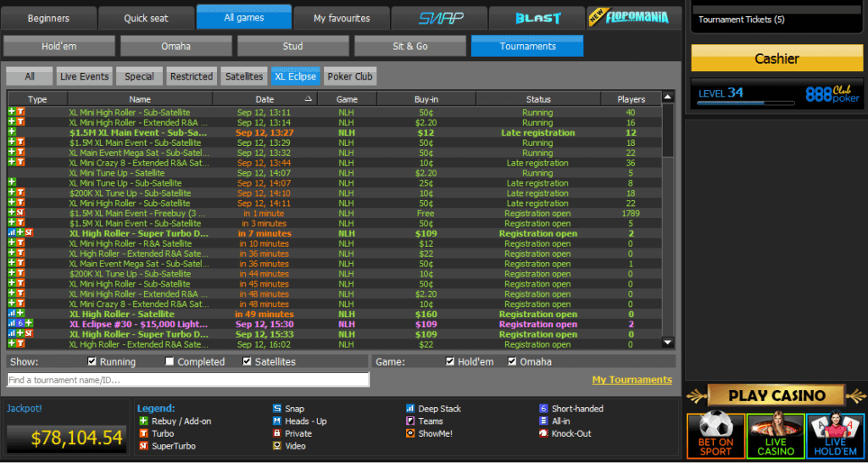868x463 pixels.
Task: Filter by Special tournaments
Action: (x=140, y=76)
